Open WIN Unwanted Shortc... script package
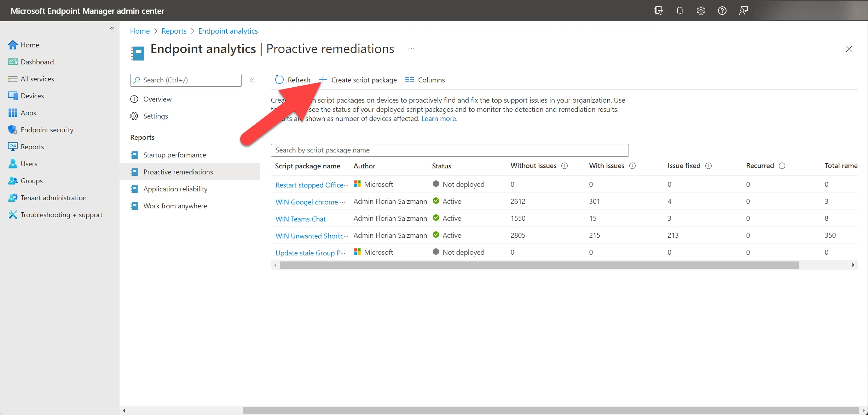The width and height of the screenshot is (868, 415). pos(312,236)
